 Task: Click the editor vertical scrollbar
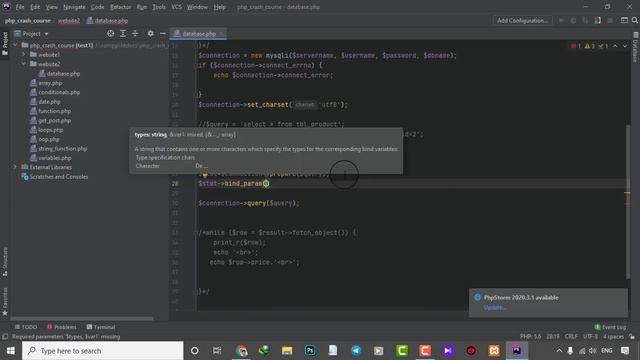coord(628,202)
